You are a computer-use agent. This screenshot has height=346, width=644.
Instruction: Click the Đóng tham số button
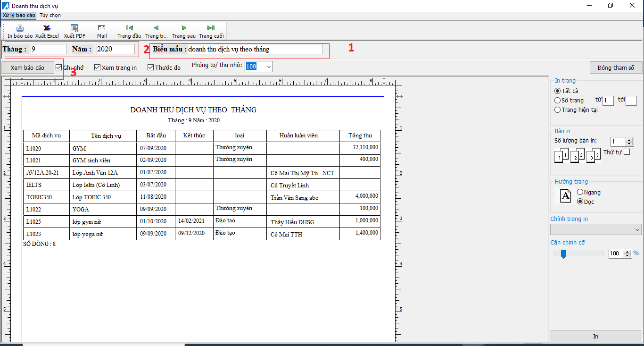pyautogui.click(x=616, y=68)
